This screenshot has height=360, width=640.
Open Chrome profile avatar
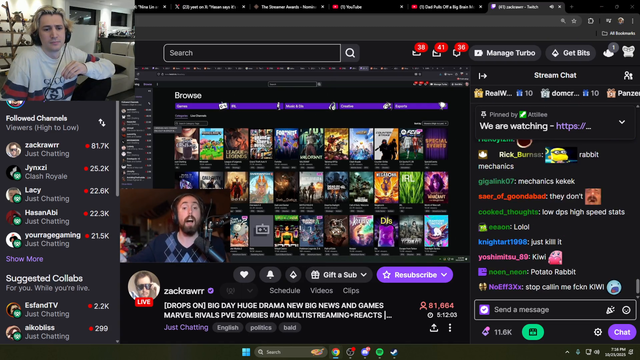click(x=621, y=21)
